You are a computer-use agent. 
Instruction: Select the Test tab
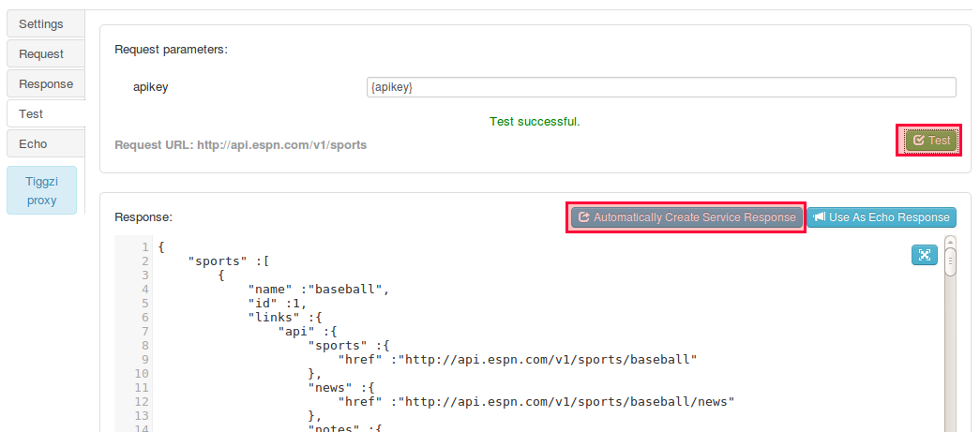click(x=32, y=114)
